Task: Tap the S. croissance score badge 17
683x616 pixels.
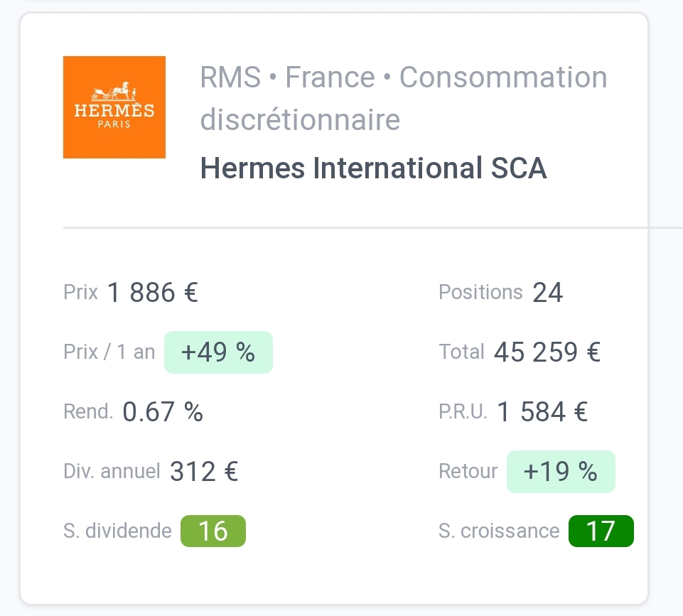Action: pos(601,531)
